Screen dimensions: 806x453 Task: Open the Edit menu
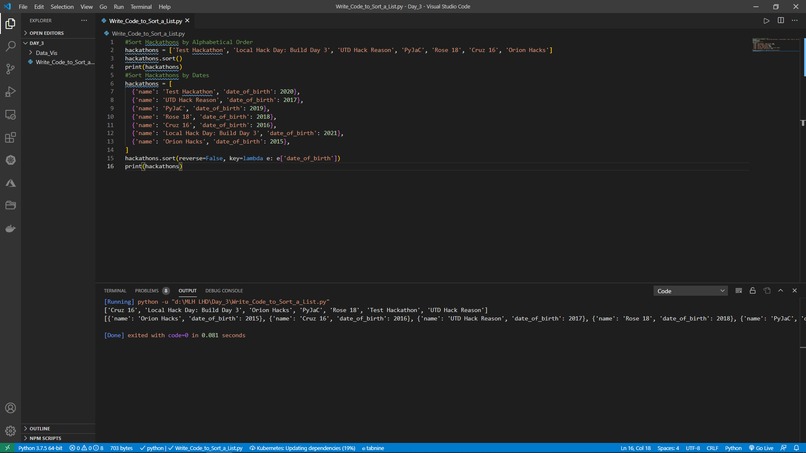(x=39, y=7)
